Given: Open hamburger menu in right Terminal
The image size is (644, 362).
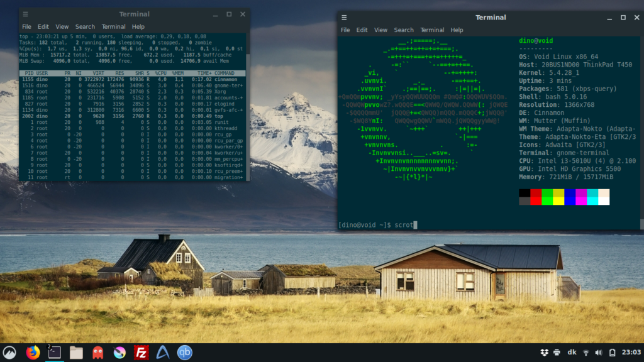Looking at the screenshot, I should point(344,18).
